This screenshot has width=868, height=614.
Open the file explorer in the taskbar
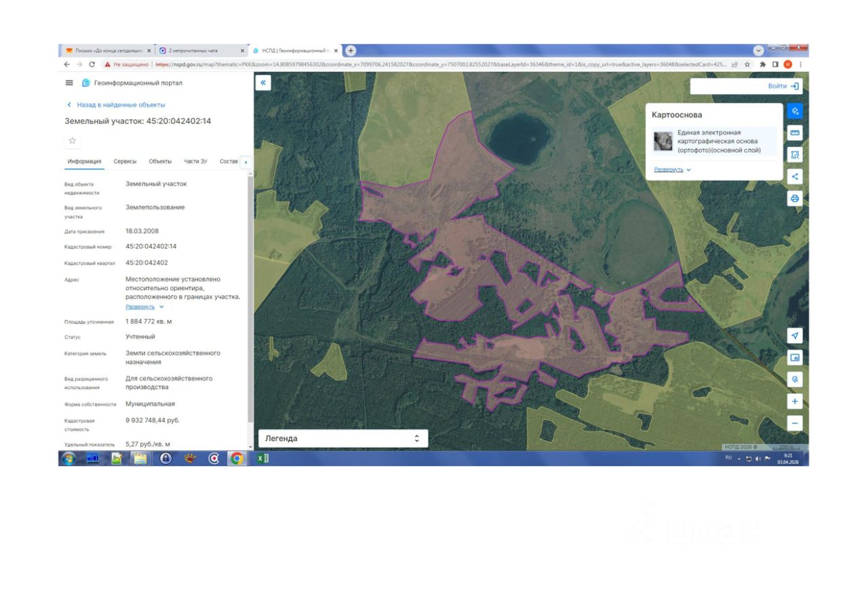(x=140, y=458)
